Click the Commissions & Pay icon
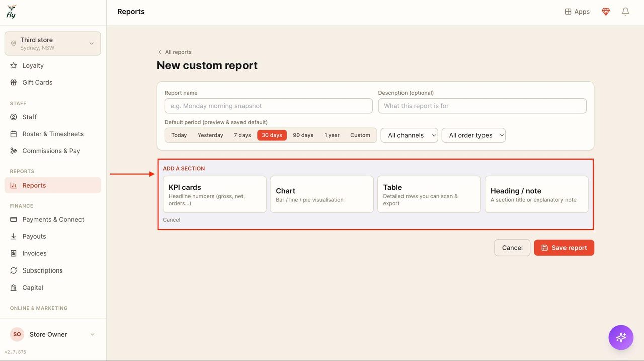The image size is (644, 361). 14,151
